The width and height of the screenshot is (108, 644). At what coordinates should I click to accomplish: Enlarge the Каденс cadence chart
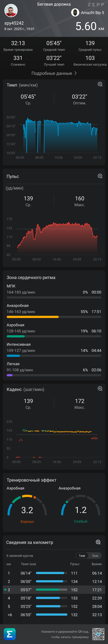tap(100, 389)
